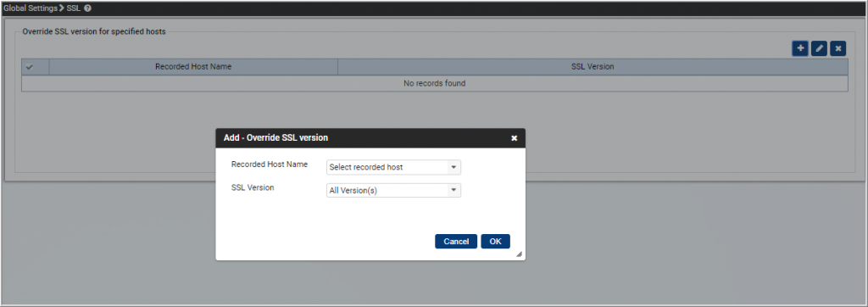Click the Cancel button

click(x=456, y=242)
